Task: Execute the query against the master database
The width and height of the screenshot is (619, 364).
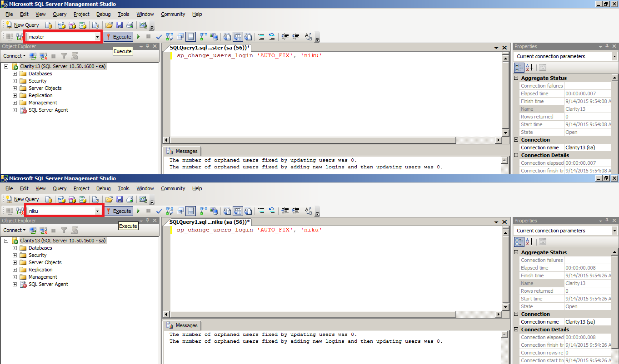Action: tap(118, 37)
